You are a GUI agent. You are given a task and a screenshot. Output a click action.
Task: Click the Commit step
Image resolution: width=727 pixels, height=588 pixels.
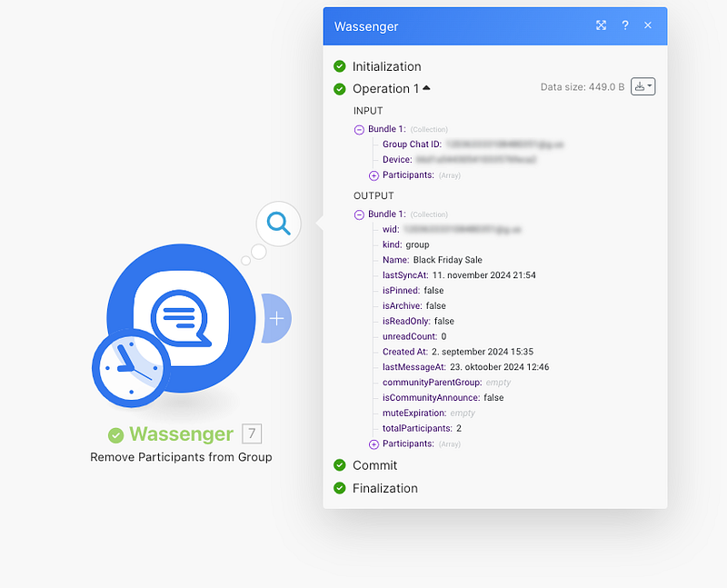374,465
